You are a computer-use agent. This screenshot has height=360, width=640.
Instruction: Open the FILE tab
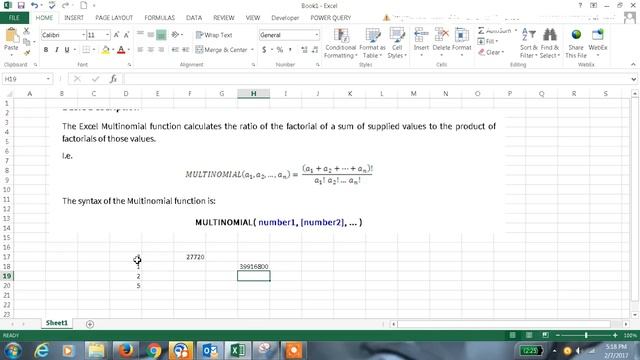(x=14, y=18)
